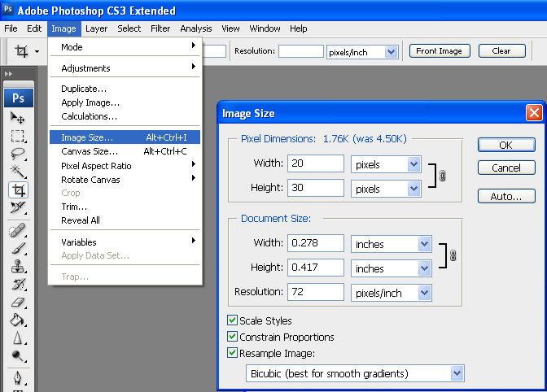Select the Lasso tool
Viewport: 547px width, 392px height.
pos(17,154)
